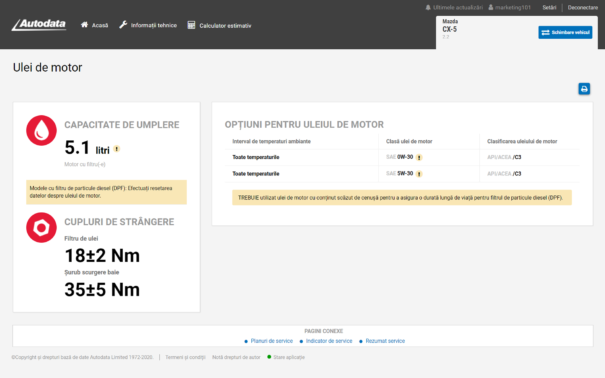Click Deconectare to log out
This screenshot has height=378, width=605.
click(583, 7)
